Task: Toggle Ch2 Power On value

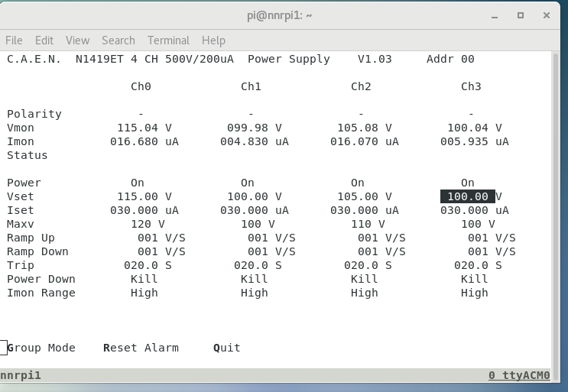Action: pos(358,183)
